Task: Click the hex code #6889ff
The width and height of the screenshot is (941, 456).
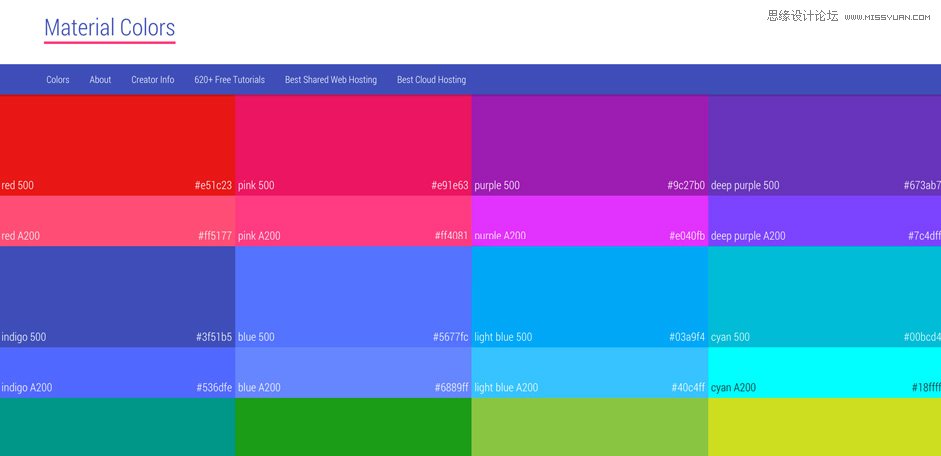Action: tap(451, 388)
